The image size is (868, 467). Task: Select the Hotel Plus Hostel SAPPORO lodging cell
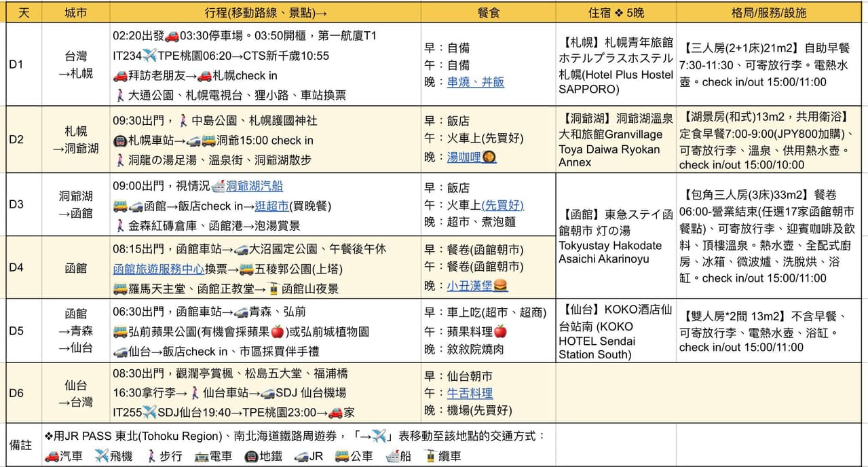pyautogui.click(x=616, y=64)
